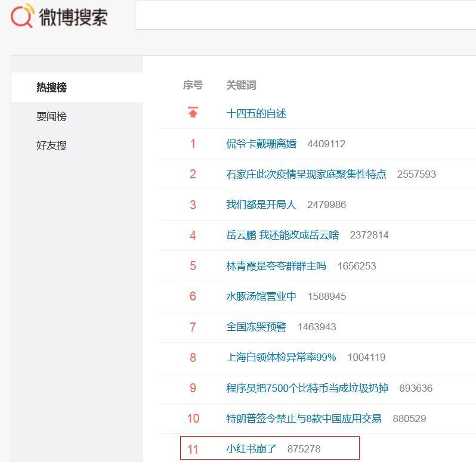Click heat count 1463943
Screen dimensions: 476x462
coord(317,327)
